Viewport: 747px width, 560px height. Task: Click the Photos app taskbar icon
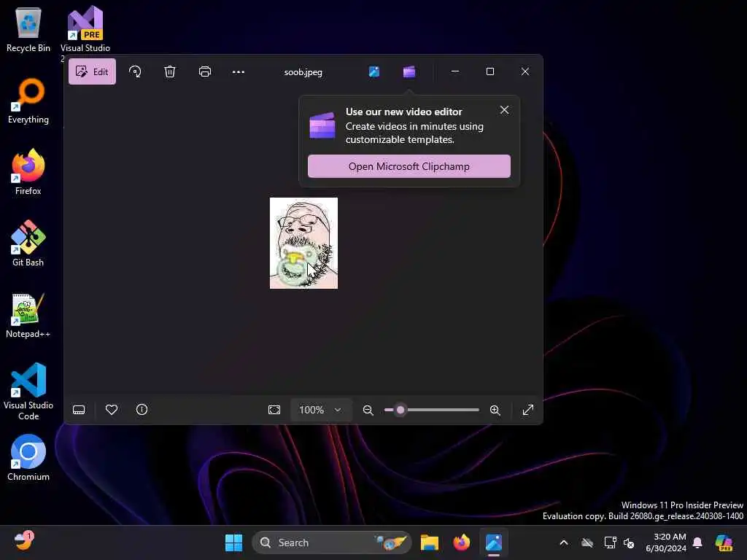tap(494, 542)
